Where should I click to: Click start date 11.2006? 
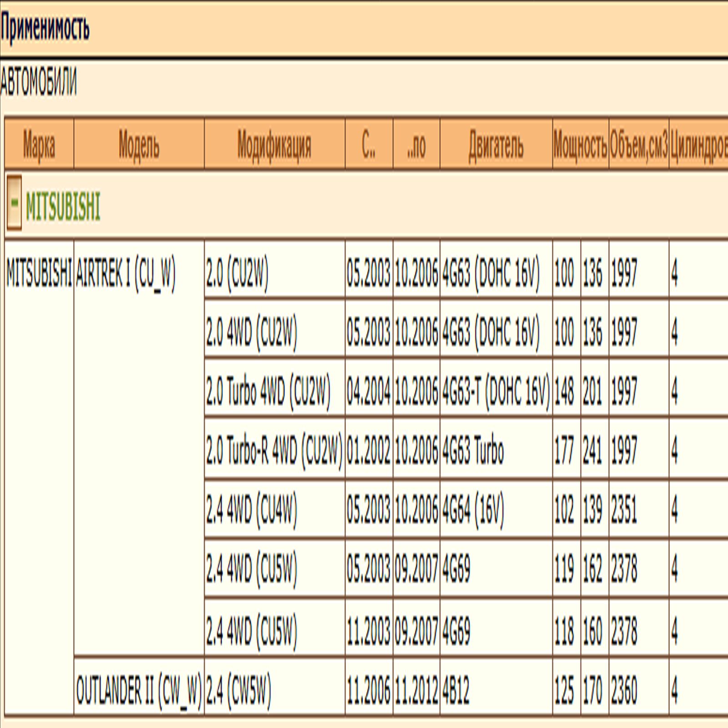point(369,691)
